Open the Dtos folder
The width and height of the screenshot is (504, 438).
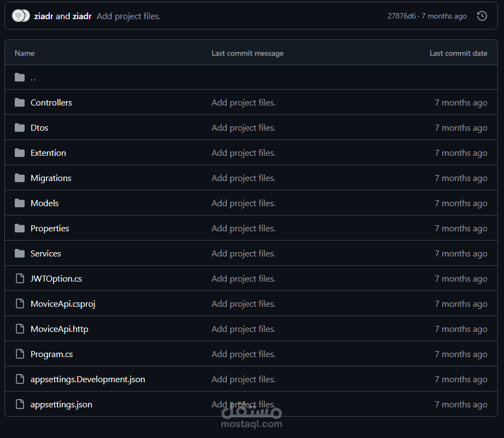click(x=39, y=127)
